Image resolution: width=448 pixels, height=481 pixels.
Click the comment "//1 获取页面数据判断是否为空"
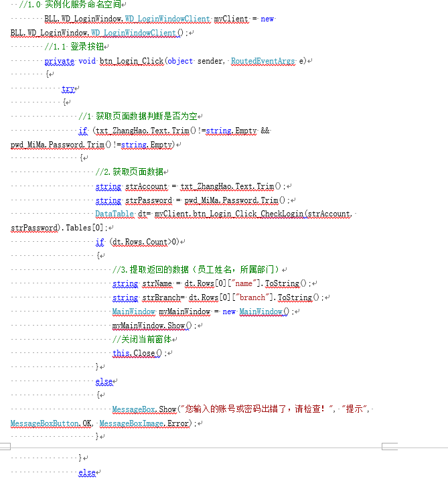(x=138, y=117)
